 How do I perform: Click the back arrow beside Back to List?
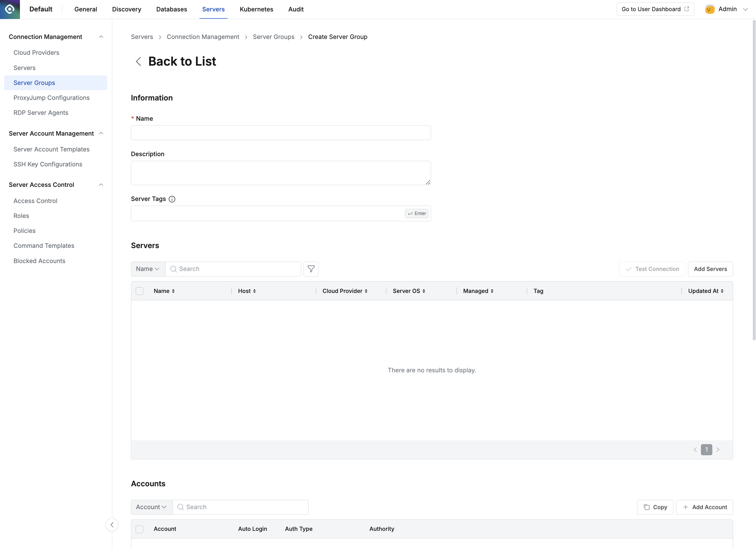138,61
